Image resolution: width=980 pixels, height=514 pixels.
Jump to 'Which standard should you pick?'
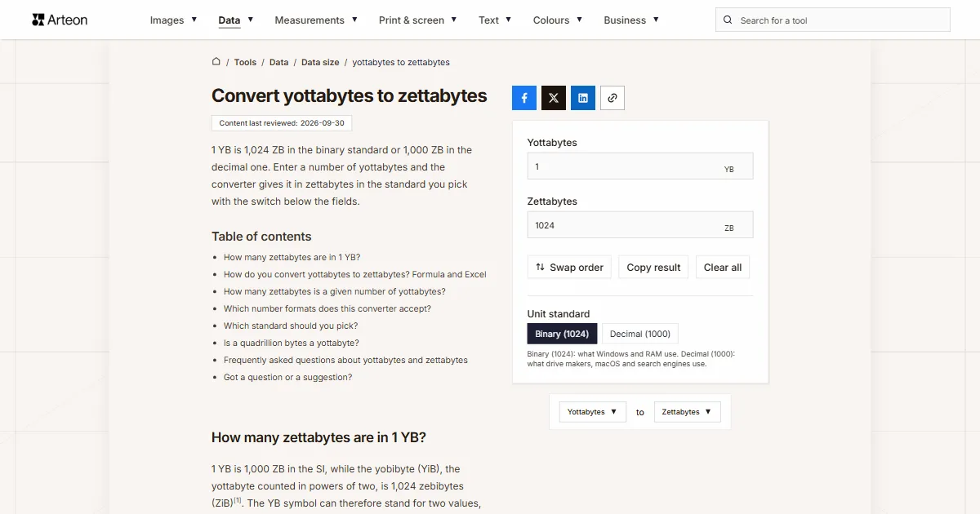291,326
